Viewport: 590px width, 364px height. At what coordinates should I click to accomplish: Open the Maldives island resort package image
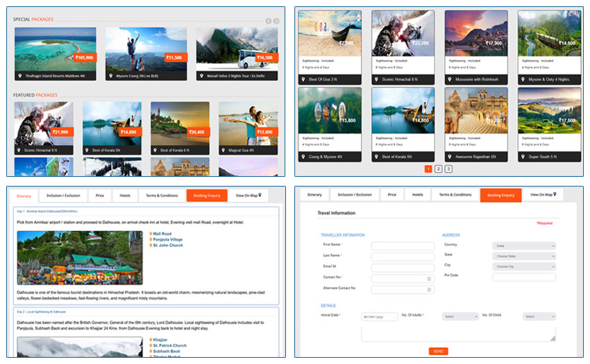(56, 49)
